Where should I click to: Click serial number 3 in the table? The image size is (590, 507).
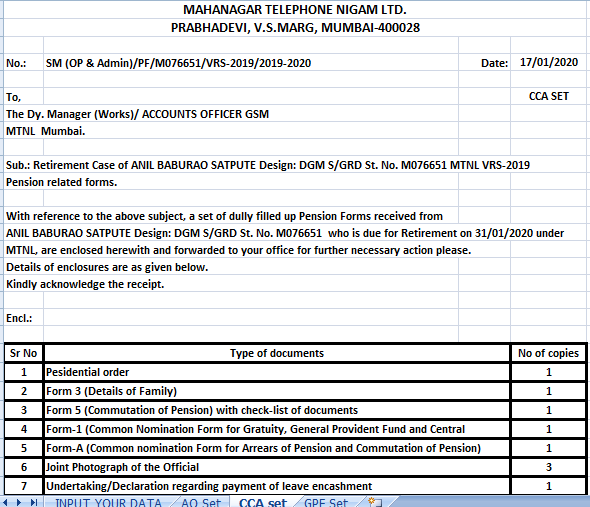tap(24, 410)
